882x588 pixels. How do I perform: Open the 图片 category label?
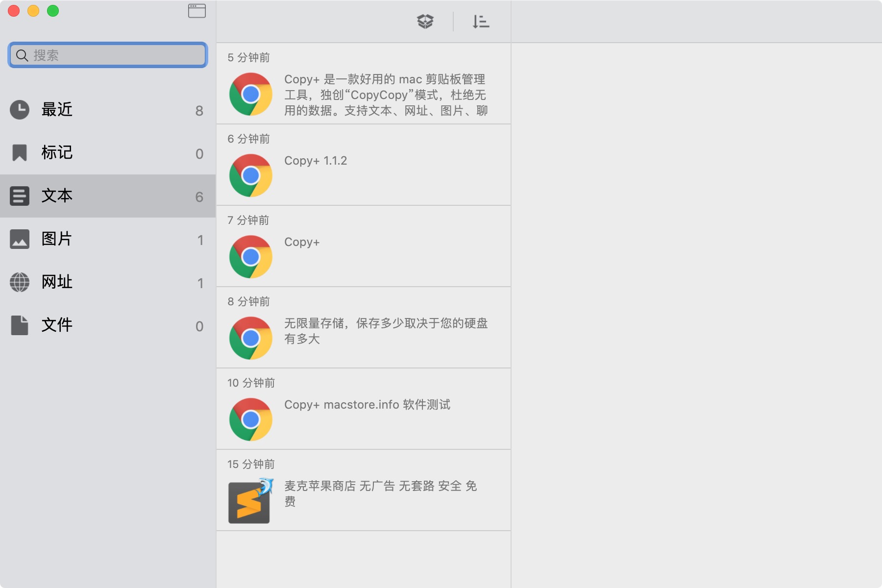[57, 239]
